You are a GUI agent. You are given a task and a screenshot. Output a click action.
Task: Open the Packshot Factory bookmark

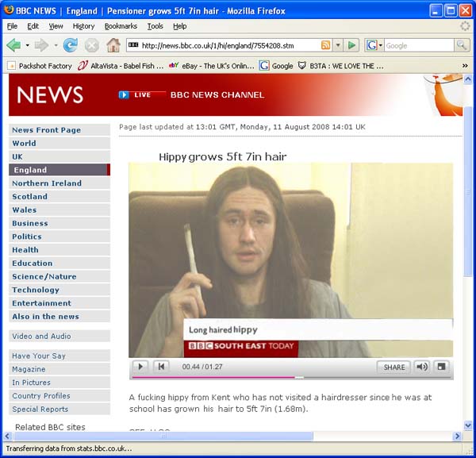click(40, 66)
